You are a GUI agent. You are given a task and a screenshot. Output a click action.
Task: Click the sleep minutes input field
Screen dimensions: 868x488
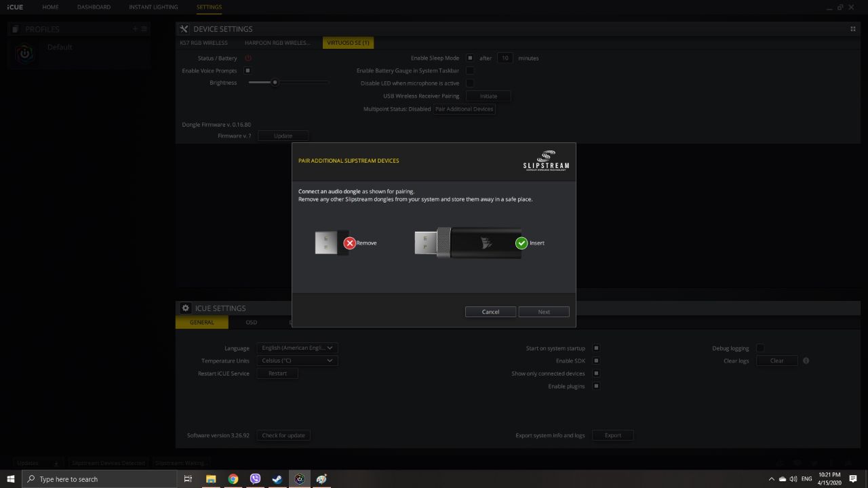pyautogui.click(x=505, y=58)
